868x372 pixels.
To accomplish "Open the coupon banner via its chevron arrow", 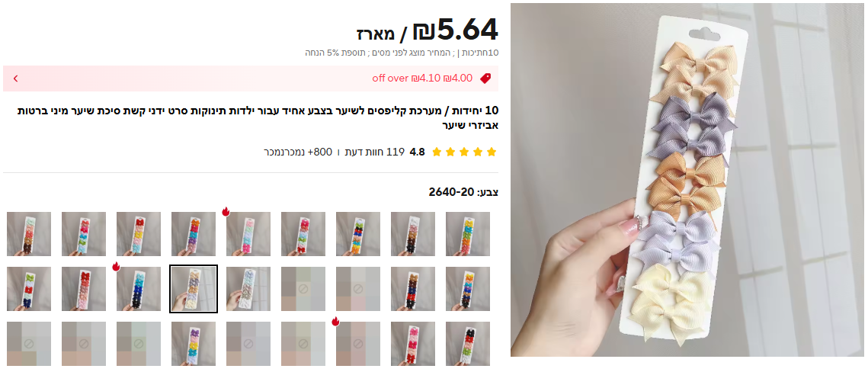I will point(15,78).
